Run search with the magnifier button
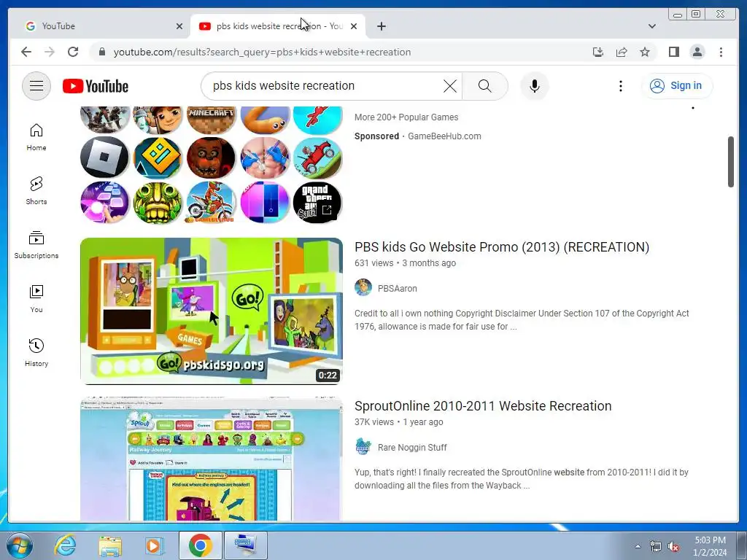747x560 pixels. 484,86
